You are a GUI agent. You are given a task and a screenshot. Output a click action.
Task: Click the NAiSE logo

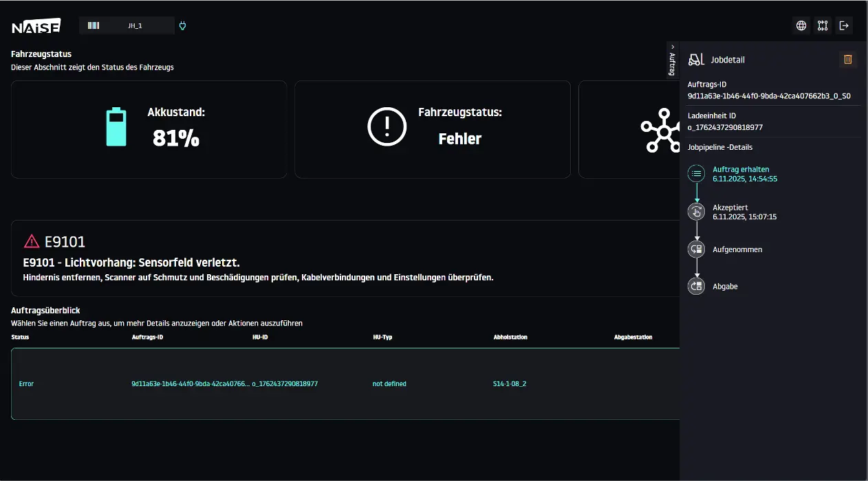click(36, 27)
